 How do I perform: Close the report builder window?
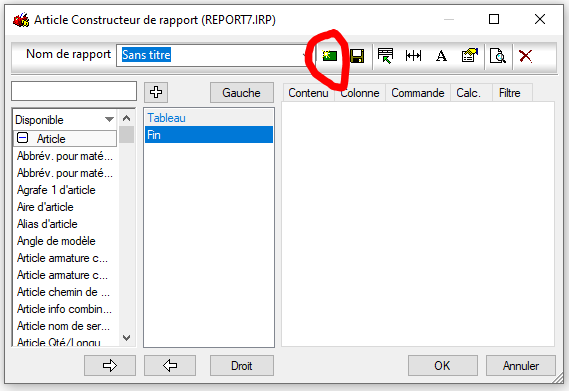pyautogui.click(x=540, y=19)
